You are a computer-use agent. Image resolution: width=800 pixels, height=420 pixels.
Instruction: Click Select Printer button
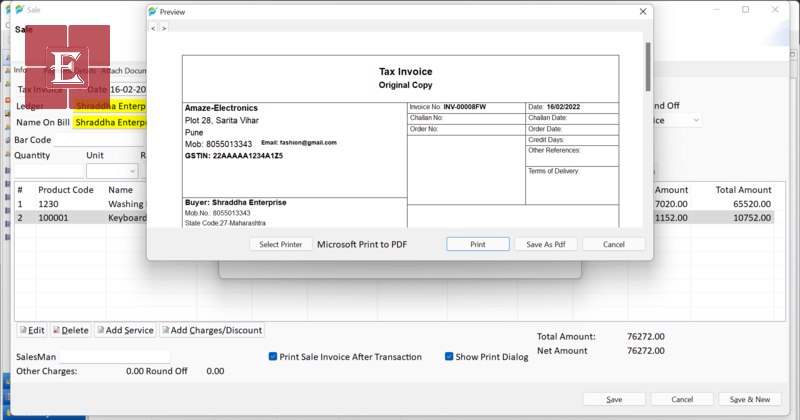[280, 244]
